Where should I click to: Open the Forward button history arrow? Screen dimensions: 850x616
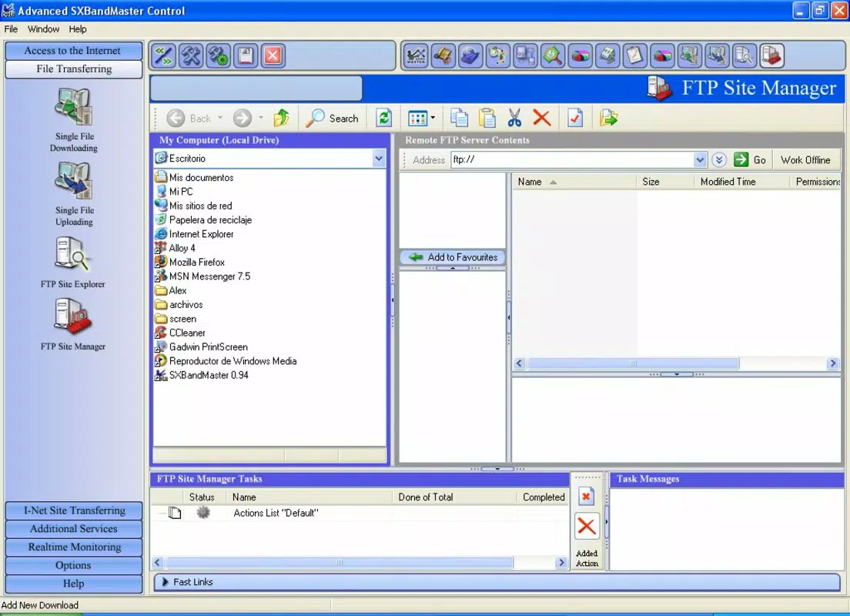point(261,118)
